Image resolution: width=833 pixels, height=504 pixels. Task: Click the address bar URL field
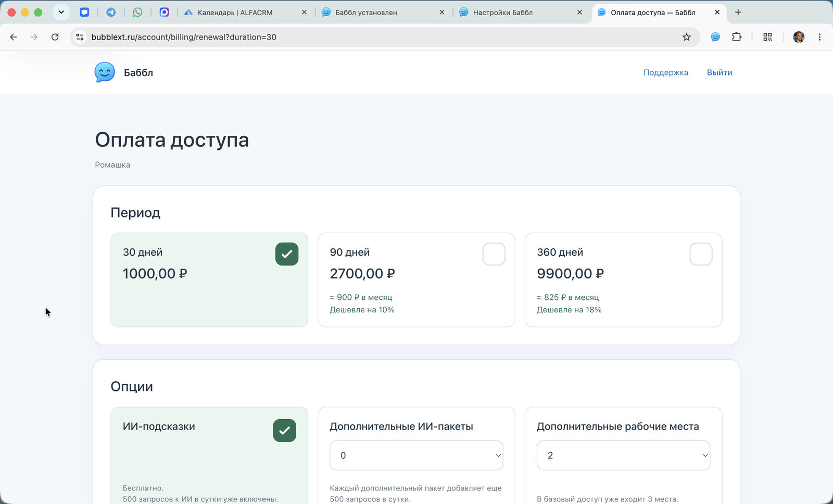coord(385,37)
